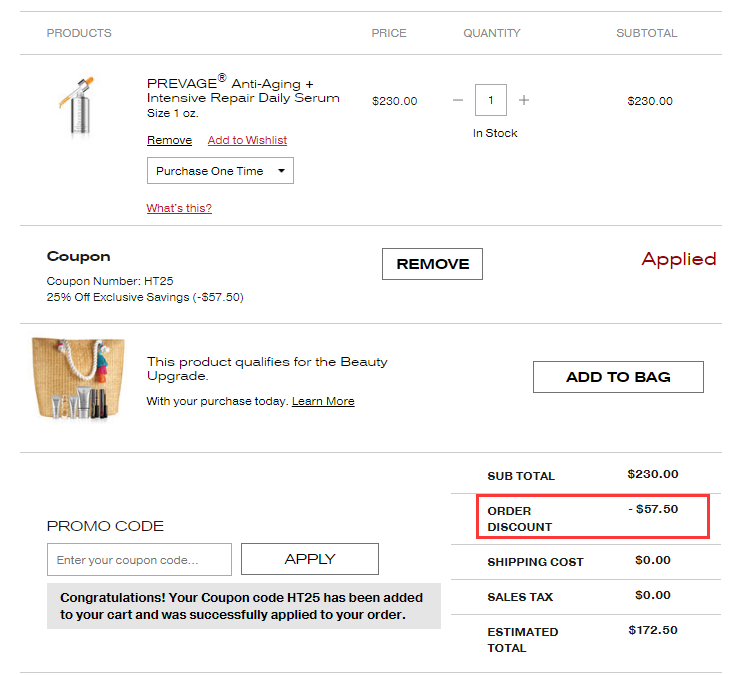Increase quantity with the plus icon

click(x=524, y=100)
